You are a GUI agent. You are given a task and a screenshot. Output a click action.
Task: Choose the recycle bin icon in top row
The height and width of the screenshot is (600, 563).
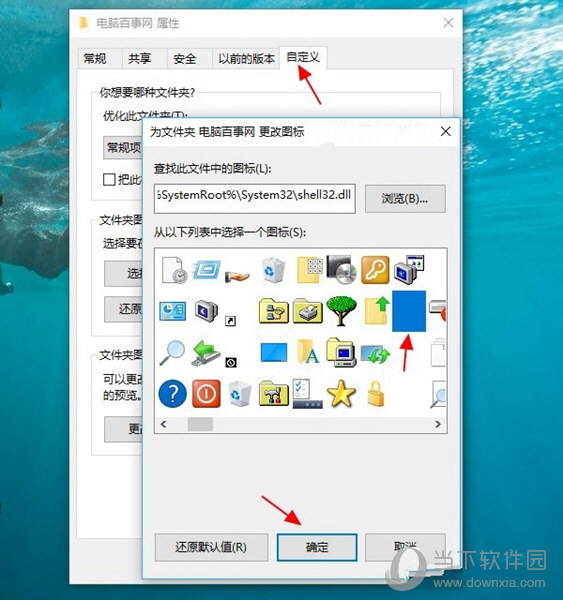coord(274,270)
